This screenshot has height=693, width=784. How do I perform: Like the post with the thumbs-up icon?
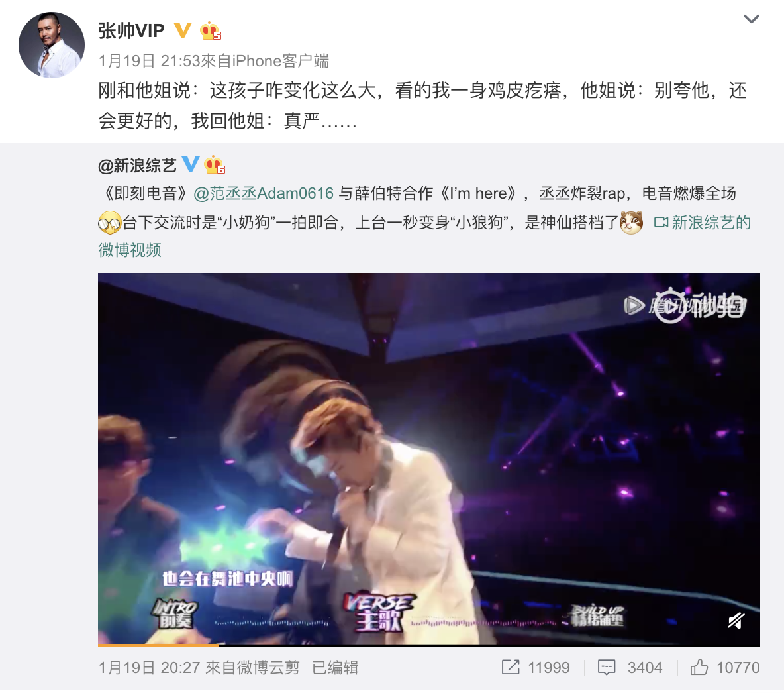click(699, 666)
